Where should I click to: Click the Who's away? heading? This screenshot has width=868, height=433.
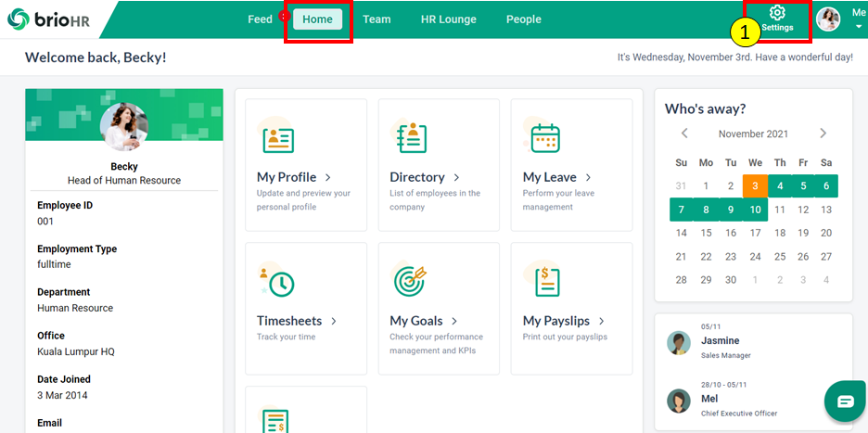coord(705,109)
